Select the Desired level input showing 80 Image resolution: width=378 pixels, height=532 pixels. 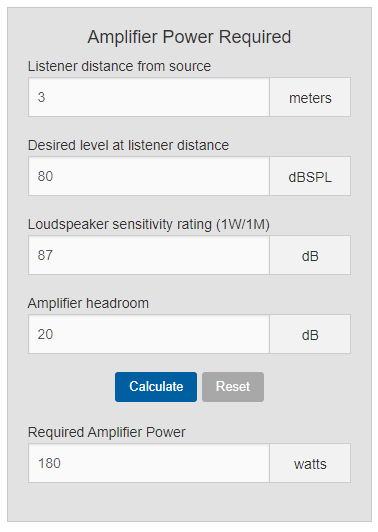149,176
